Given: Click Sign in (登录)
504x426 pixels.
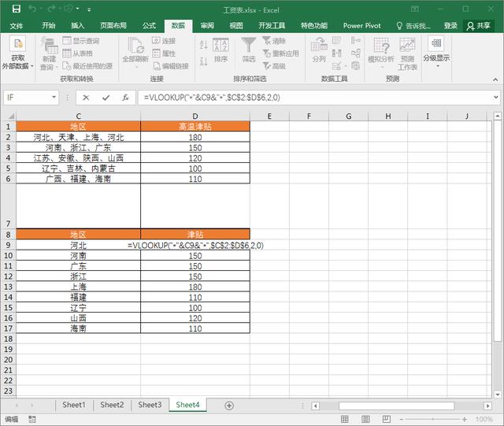Looking at the screenshot, I should coord(450,26).
